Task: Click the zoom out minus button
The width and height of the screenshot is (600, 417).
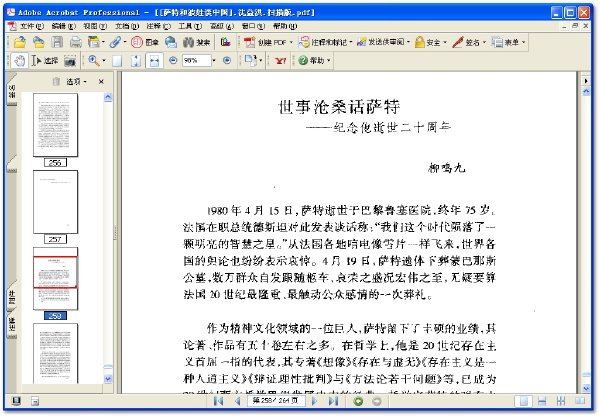Action: 173,60
